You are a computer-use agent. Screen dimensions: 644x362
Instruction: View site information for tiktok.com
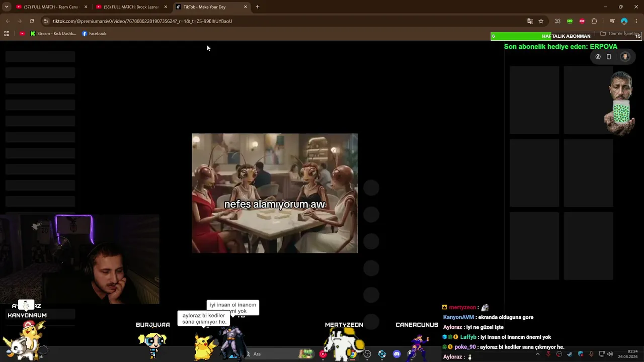pos(46,21)
